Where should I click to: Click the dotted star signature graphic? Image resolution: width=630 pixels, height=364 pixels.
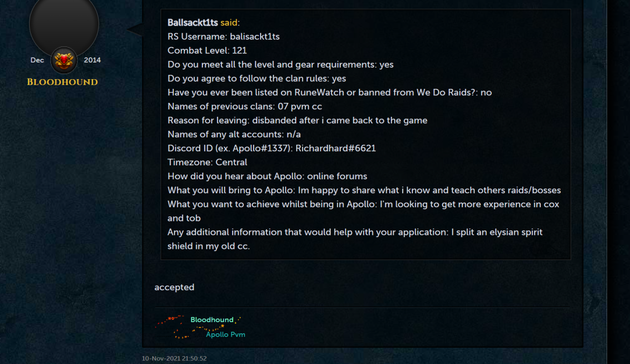(x=198, y=327)
